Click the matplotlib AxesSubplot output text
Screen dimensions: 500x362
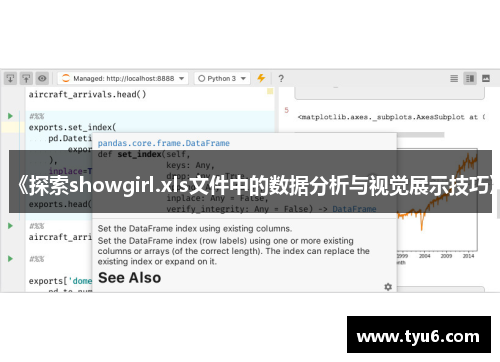pos(391,117)
